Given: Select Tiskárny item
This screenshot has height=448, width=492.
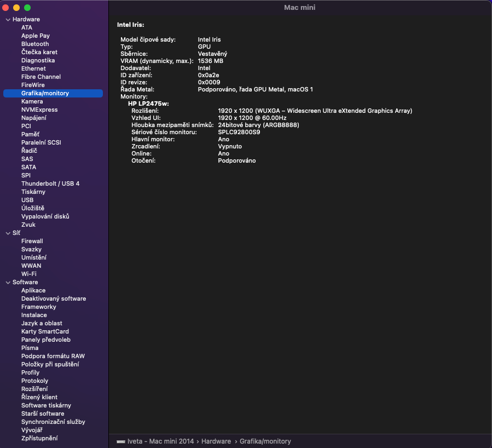Looking at the screenshot, I should (33, 192).
